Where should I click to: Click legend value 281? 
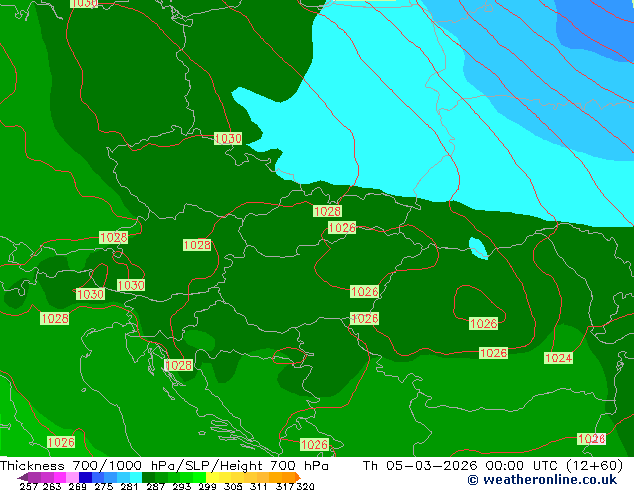[x=129, y=486]
